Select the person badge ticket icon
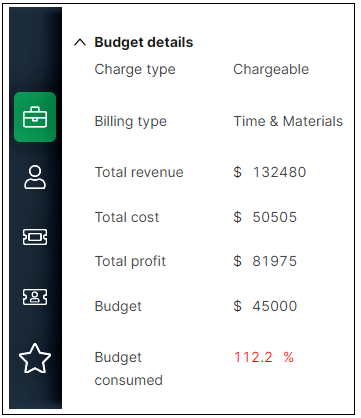The image size is (361, 418). pos(35,297)
